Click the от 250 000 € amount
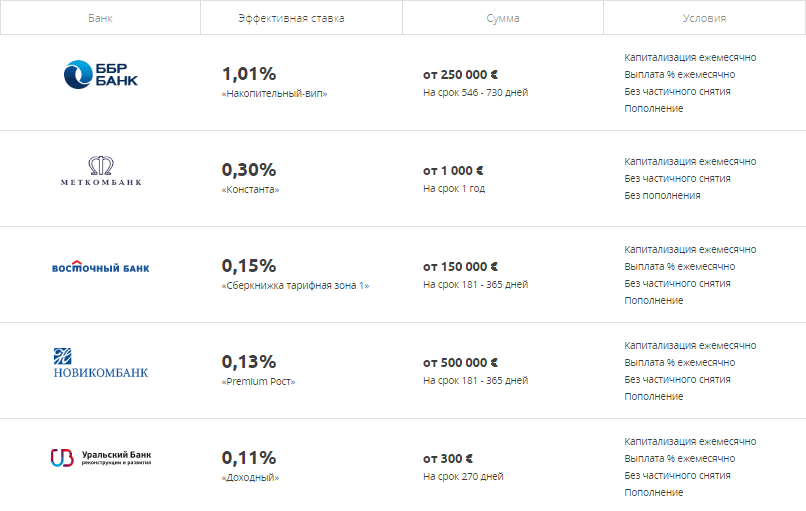Image resolution: width=806 pixels, height=511 pixels. click(461, 75)
